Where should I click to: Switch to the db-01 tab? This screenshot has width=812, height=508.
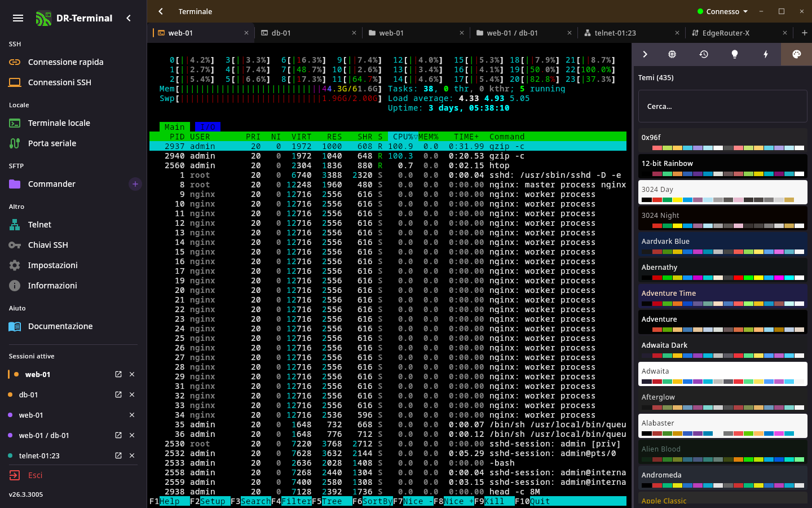[309, 33]
